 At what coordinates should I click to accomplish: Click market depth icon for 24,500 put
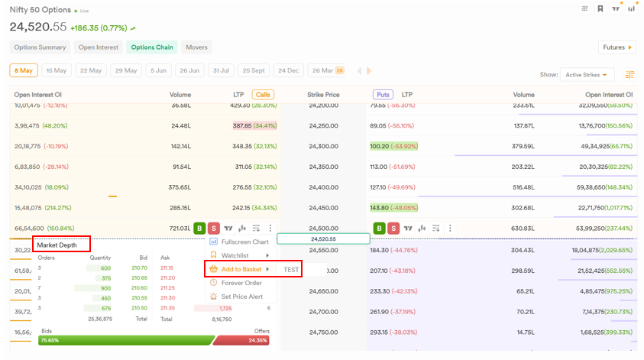coord(436,228)
